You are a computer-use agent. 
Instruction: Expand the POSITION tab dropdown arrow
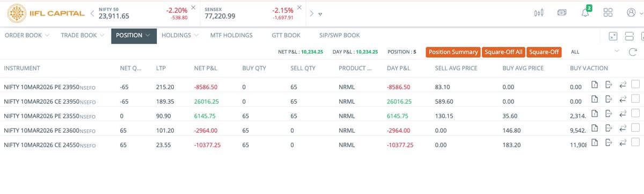147,35
